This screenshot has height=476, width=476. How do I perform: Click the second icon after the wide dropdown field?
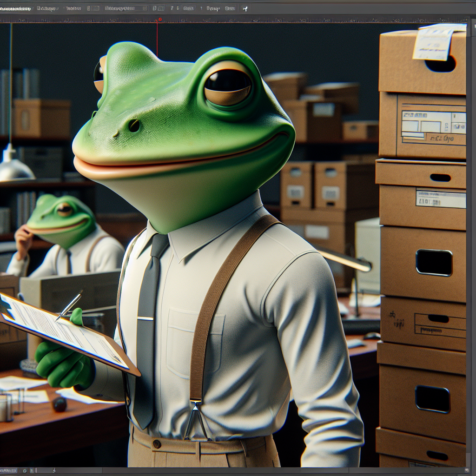[x=161, y=8]
